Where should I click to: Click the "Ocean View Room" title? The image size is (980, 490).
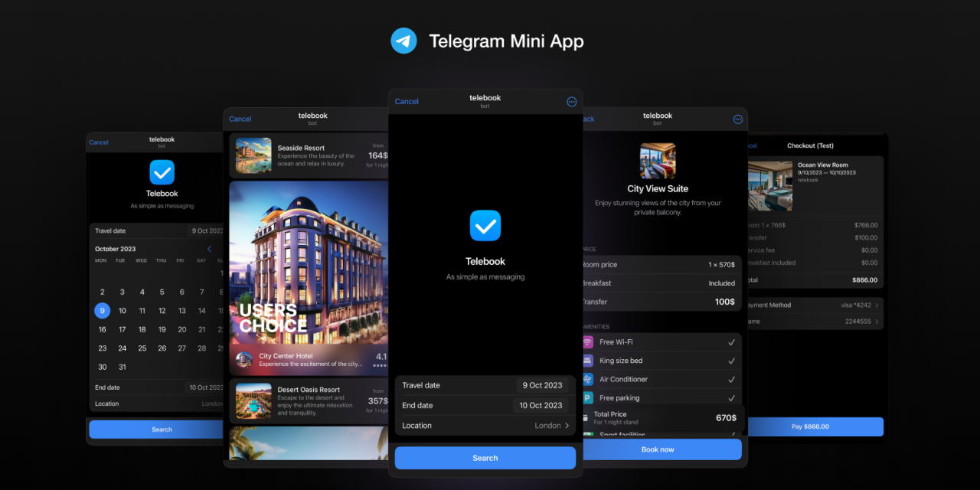pyautogui.click(x=823, y=165)
